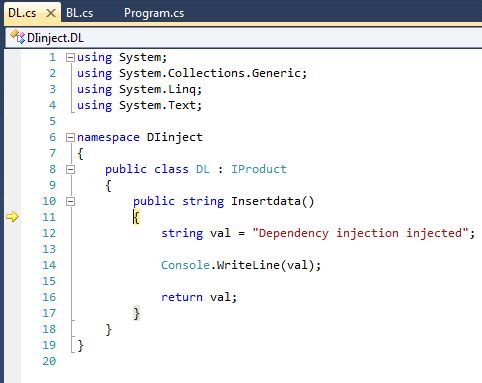Image resolution: width=482 pixels, height=383 pixels.
Task: Click the breakpoint margin beside line 14
Action: click(13, 265)
